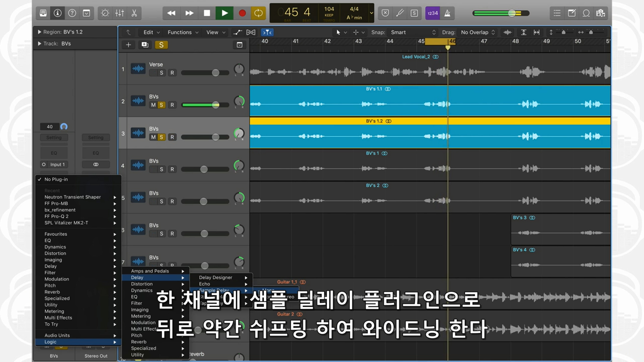Expand the Track BVs inspector
Screen dimensions: 644x362
(39, 44)
